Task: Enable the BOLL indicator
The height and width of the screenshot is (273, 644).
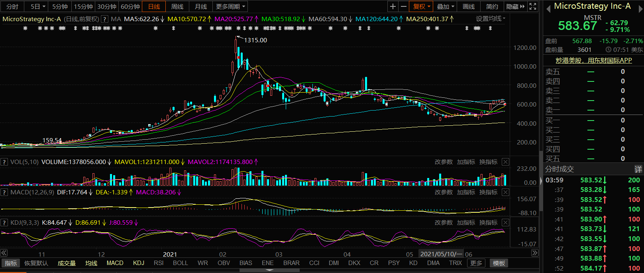Action: tap(180, 263)
